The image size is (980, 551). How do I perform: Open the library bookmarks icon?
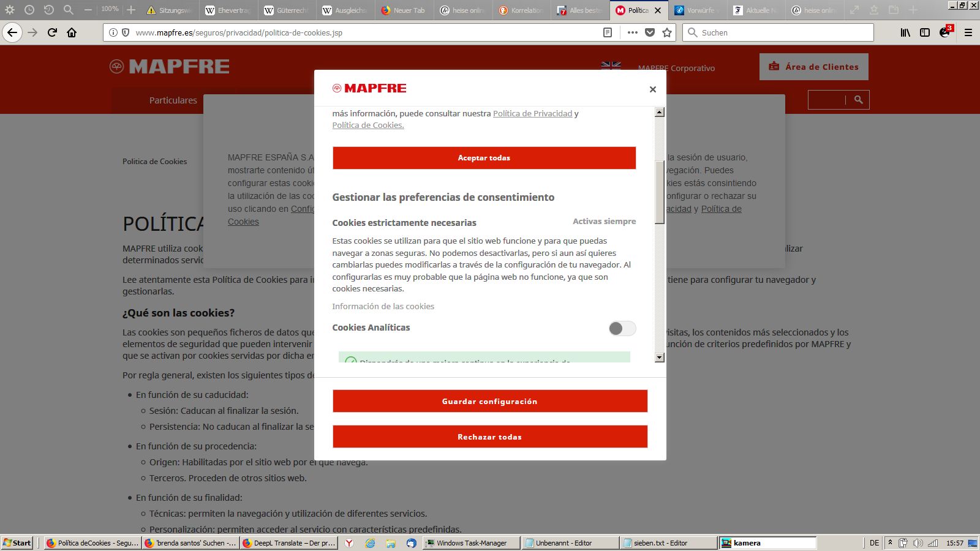point(905,32)
